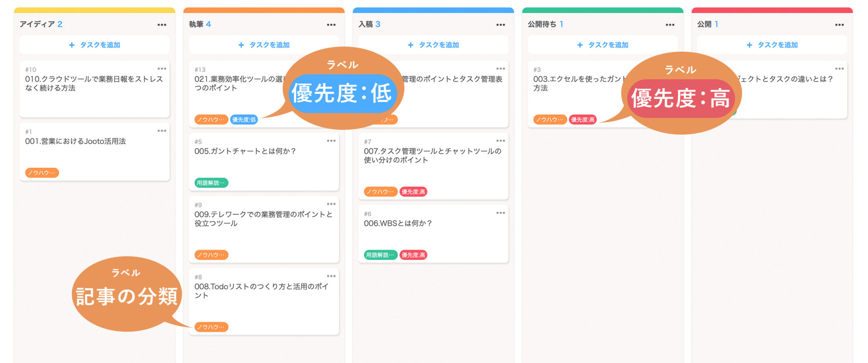Open the 執筆 column options menu
Screen dimensions: 868x363
click(x=331, y=25)
